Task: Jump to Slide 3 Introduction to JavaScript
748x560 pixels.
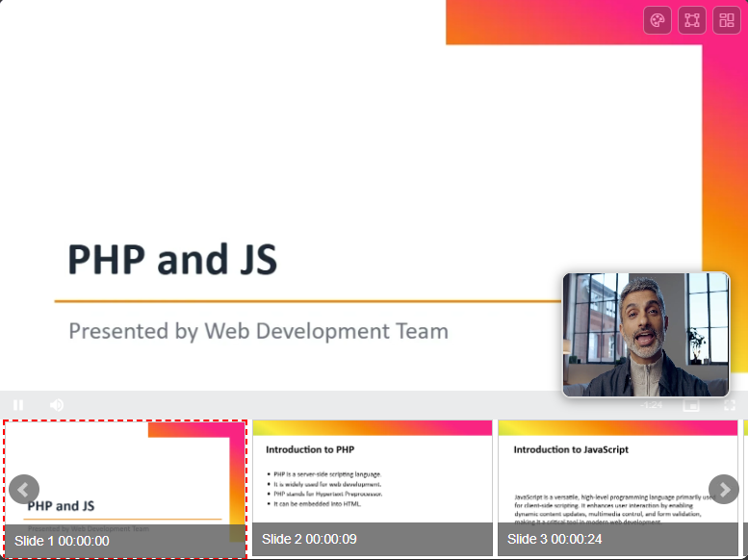Action: [618, 488]
